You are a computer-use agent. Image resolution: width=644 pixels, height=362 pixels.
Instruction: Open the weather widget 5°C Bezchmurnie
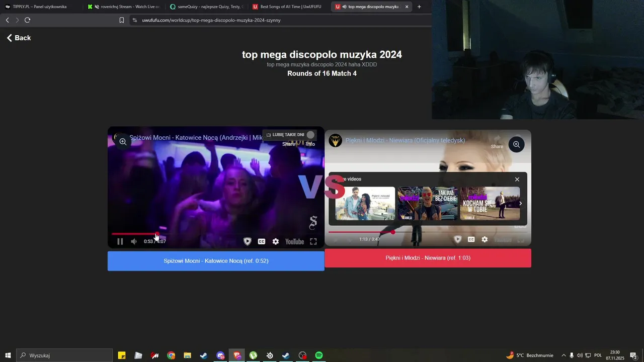pos(529,355)
